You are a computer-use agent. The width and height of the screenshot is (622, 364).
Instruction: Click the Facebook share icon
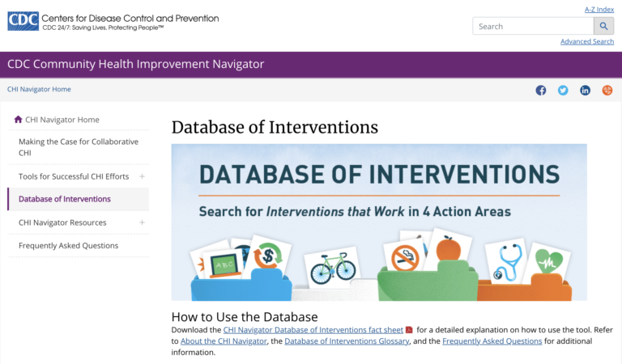[x=541, y=90]
